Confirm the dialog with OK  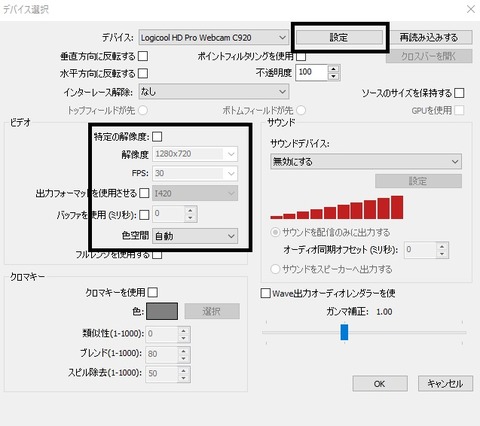380,384
